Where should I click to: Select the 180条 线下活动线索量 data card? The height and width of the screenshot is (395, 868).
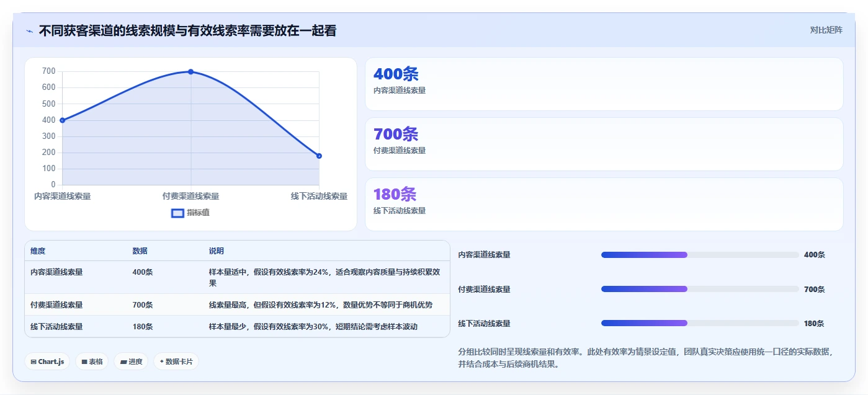[604, 204]
